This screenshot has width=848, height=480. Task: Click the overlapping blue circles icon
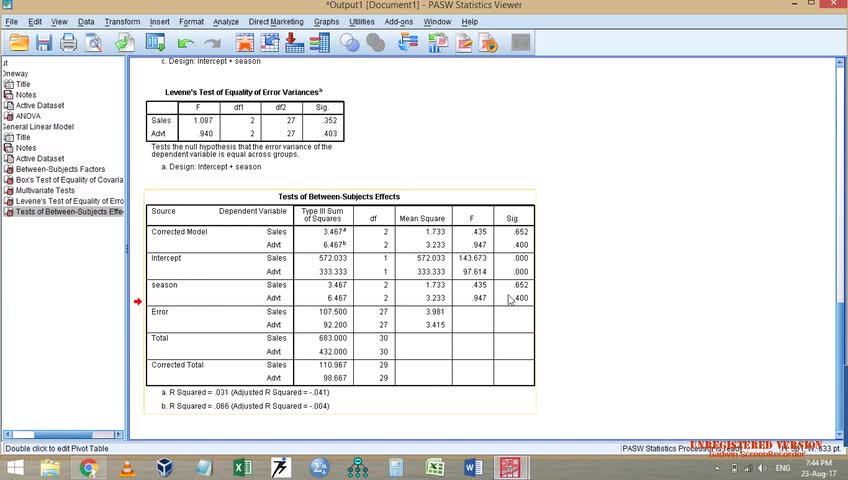click(349, 42)
